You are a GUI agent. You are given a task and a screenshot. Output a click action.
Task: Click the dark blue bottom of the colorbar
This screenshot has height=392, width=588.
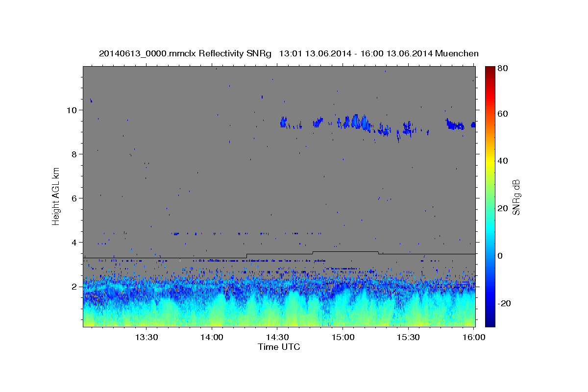click(x=490, y=321)
